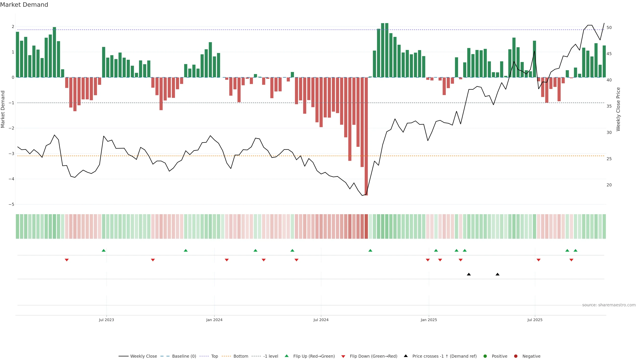This screenshot has width=644, height=362.
Task: Click the Jul 2024 x-axis label
Action: pyautogui.click(x=321, y=320)
